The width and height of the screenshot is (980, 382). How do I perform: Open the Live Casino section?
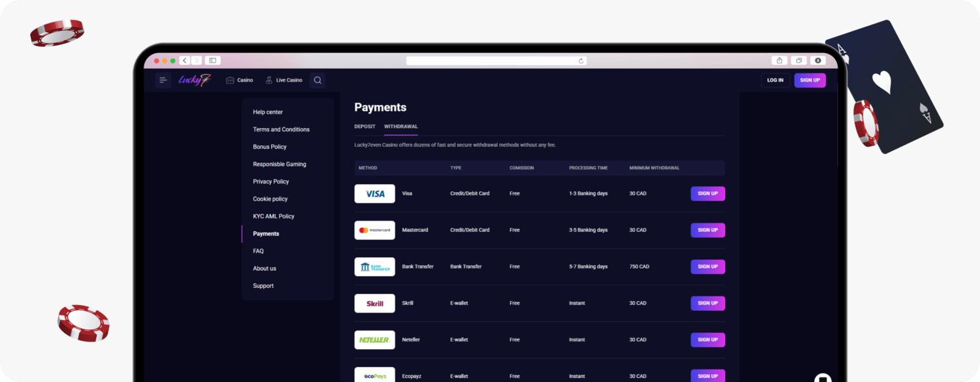pyautogui.click(x=284, y=80)
